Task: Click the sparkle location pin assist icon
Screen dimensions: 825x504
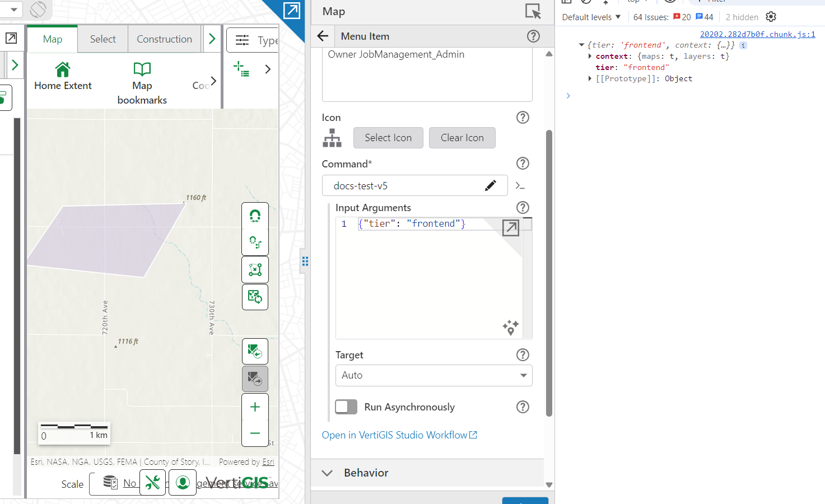Action: [x=510, y=328]
